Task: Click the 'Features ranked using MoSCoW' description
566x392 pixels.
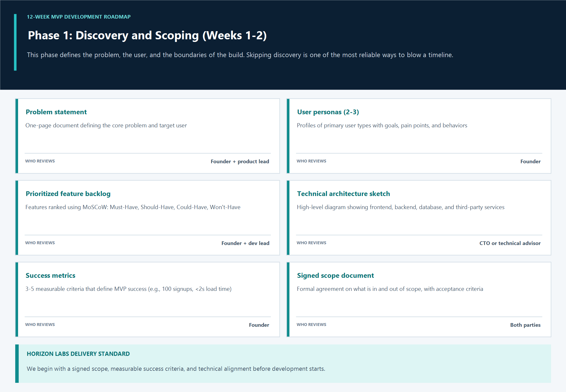Action: 133,207
